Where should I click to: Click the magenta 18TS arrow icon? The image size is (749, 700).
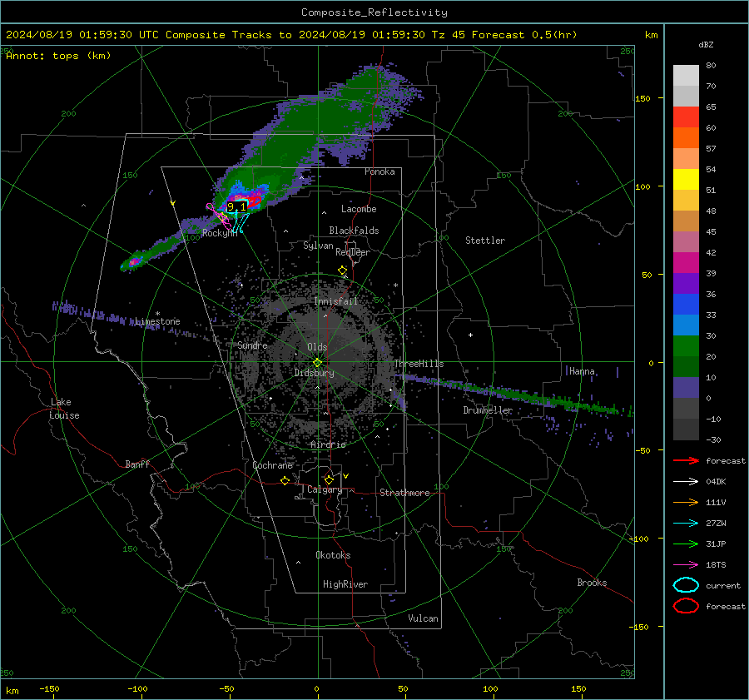pos(686,565)
